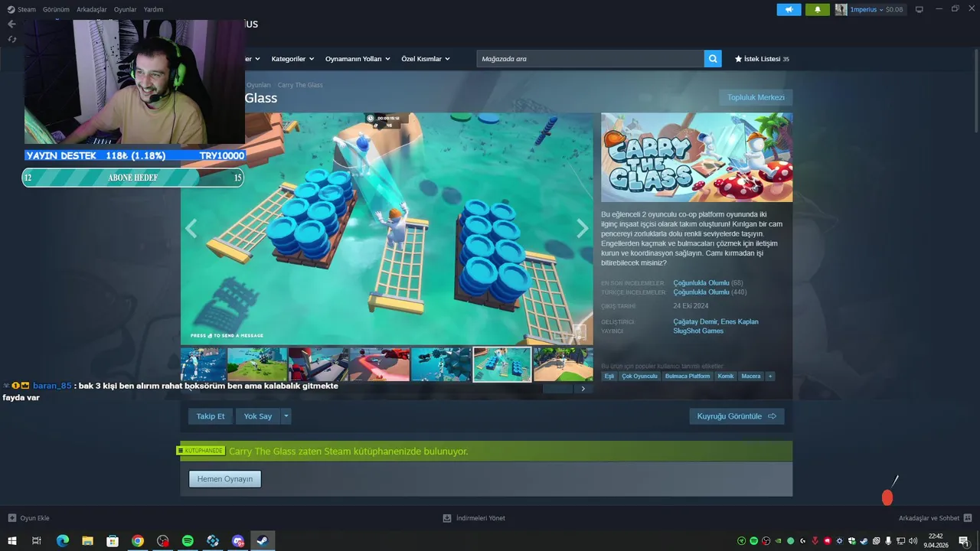The height and width of the screenshot is (551, 980).
Task: Click the microphone tray icon
Action: 888,541
